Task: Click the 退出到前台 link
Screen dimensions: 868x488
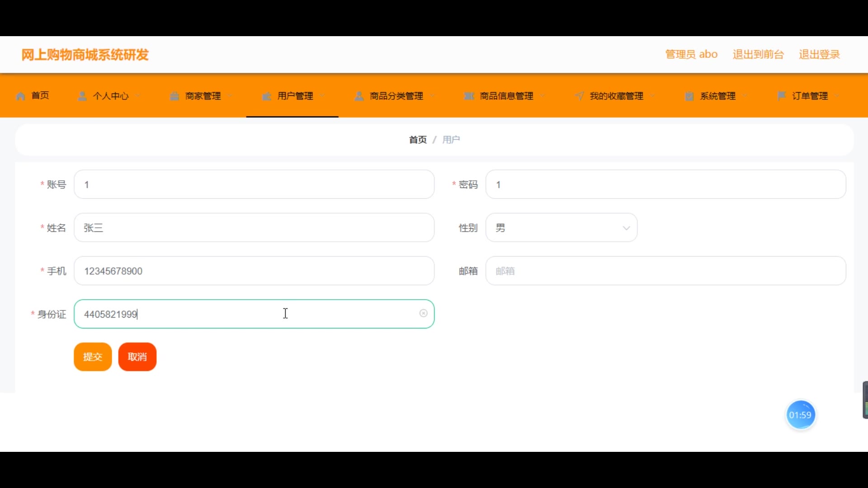Action: coord(758,55)
